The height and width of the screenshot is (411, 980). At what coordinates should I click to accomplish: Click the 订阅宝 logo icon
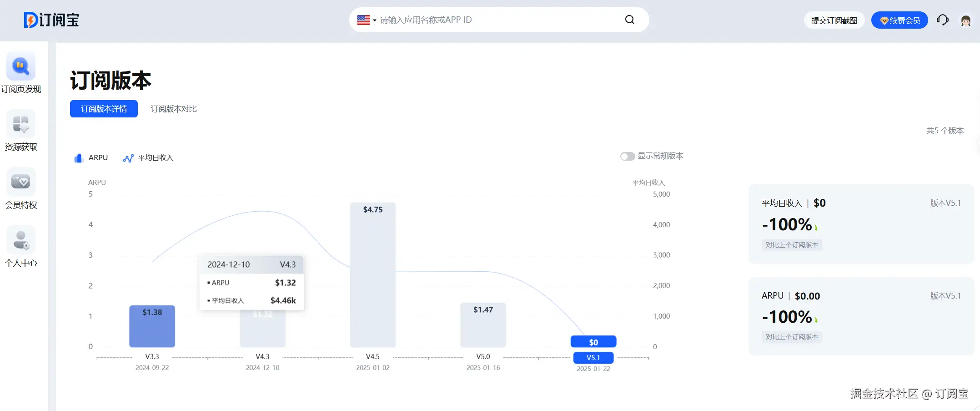tap(31, 20)
